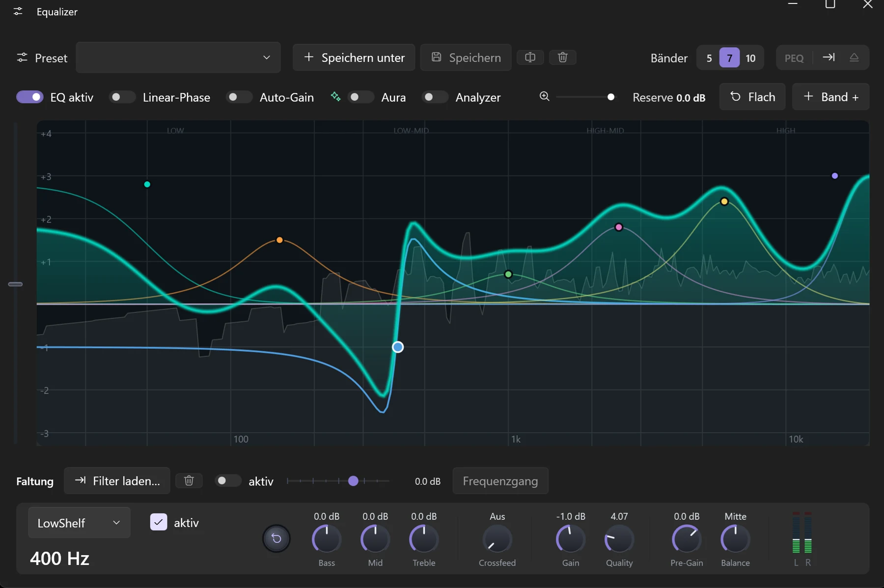Click Filter laden button
Image resolution: width=884 pixels, height=588 pixels.
click(x=117, y=481)
